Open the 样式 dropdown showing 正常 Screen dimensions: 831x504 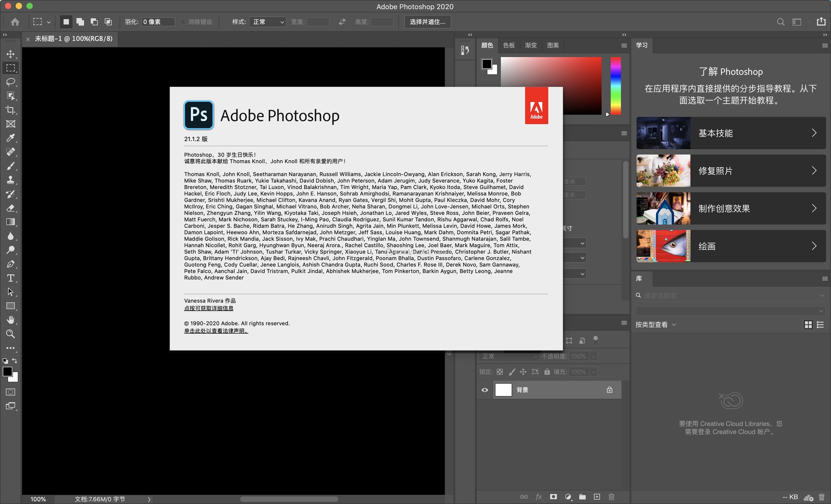click(x=267, y=22)
